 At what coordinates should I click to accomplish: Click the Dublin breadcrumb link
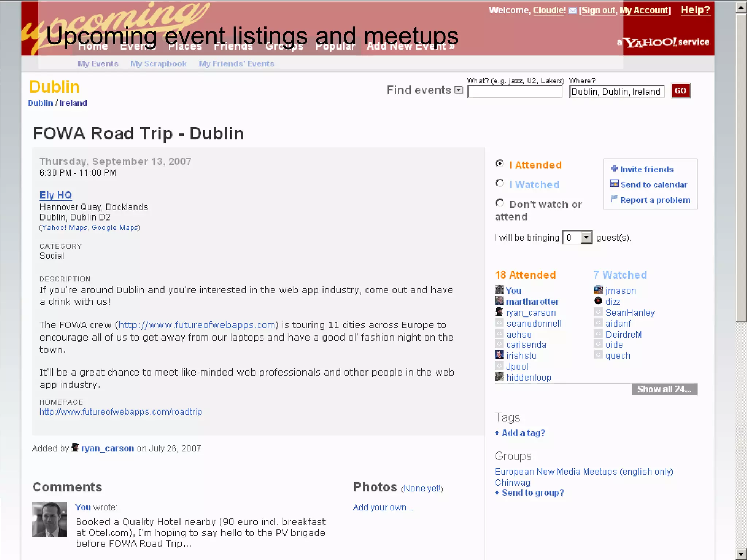[40, 103]
